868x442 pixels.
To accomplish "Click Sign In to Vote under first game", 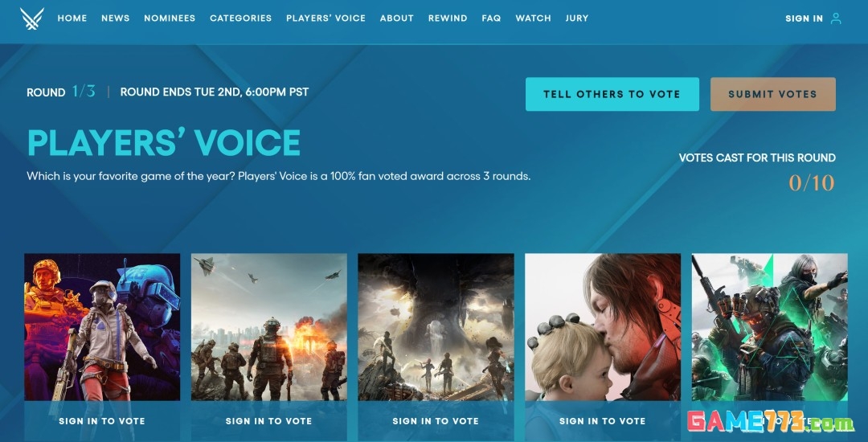I will [102, 421].
